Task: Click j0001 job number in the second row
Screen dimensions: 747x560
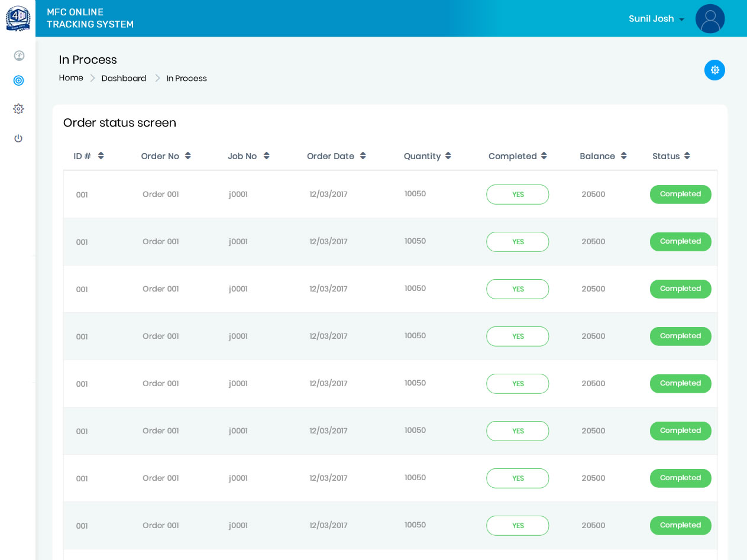Action: pos(238,241)
